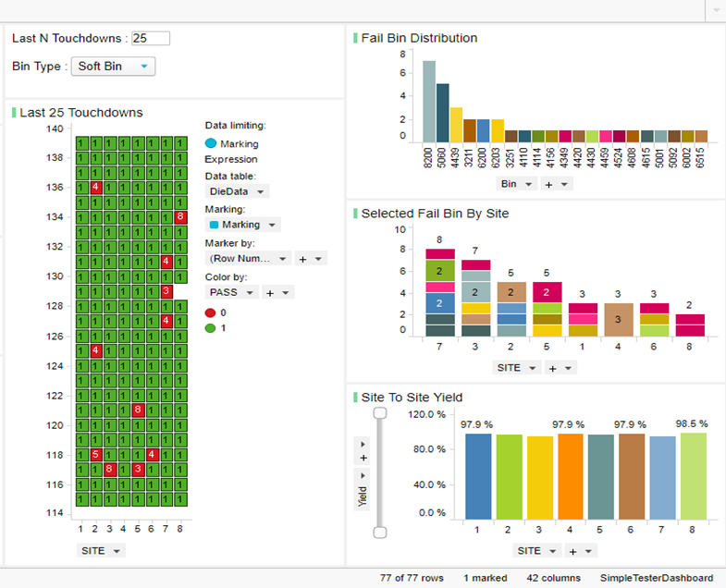The image size is (726, 588).
Task: Expand the Marking selector dropdown
Action: pos(242,225)
